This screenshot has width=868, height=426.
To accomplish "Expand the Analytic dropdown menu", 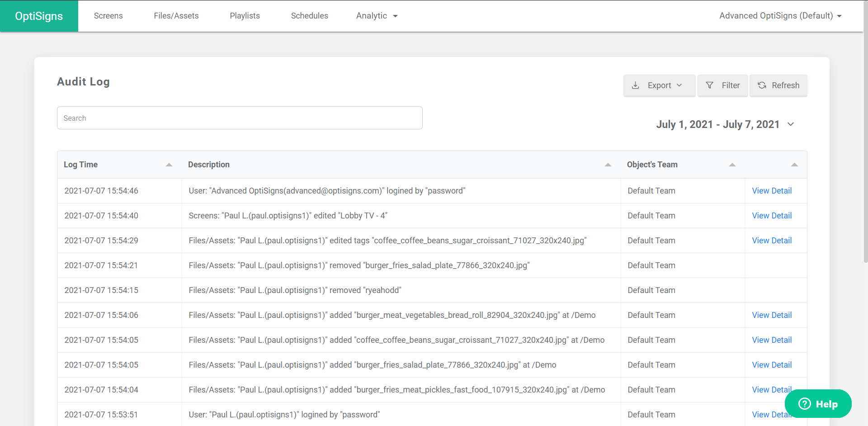I will pos(377,16).
